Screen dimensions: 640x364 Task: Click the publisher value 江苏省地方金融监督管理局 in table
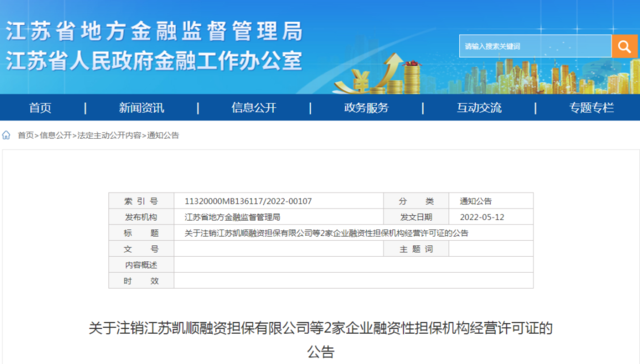tap(232, 217)
